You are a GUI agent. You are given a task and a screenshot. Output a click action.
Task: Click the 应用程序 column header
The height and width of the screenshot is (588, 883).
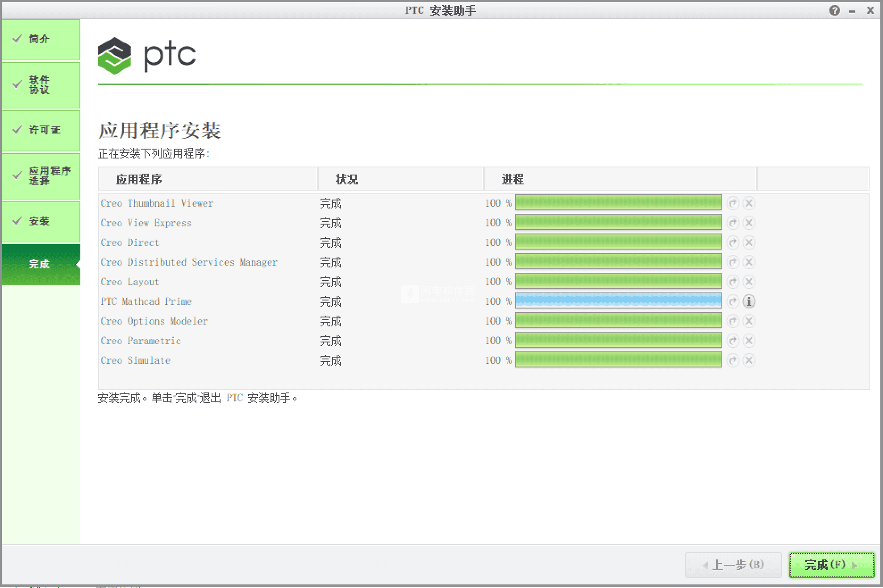pyautogui.click(x=208, y=179)
